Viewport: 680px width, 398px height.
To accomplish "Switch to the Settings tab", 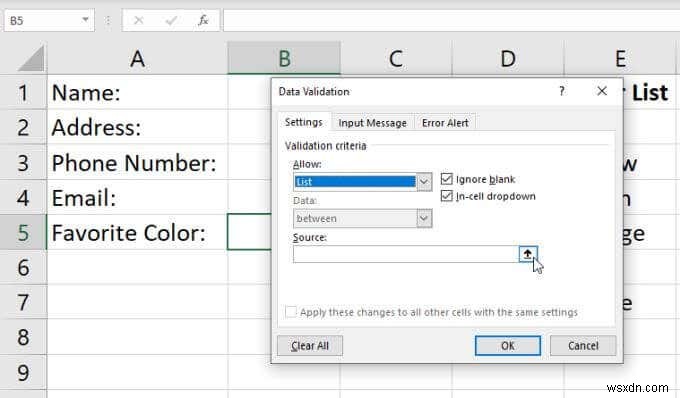I will [304, 123].
